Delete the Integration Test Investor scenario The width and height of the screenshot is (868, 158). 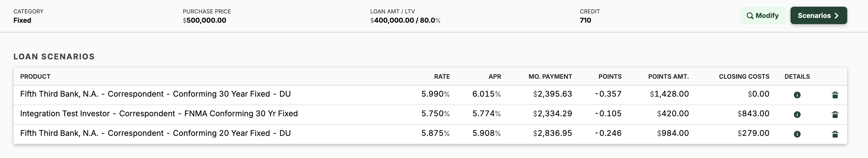click(835, 115)
